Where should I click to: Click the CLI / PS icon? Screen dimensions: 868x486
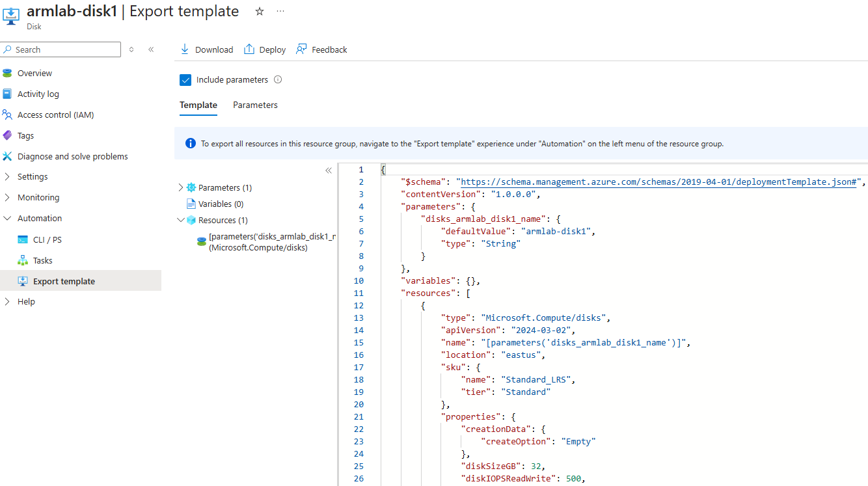23,240
